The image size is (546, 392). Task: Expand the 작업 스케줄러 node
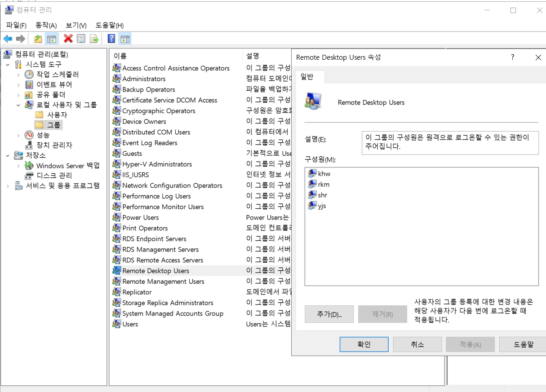[18, 75]
